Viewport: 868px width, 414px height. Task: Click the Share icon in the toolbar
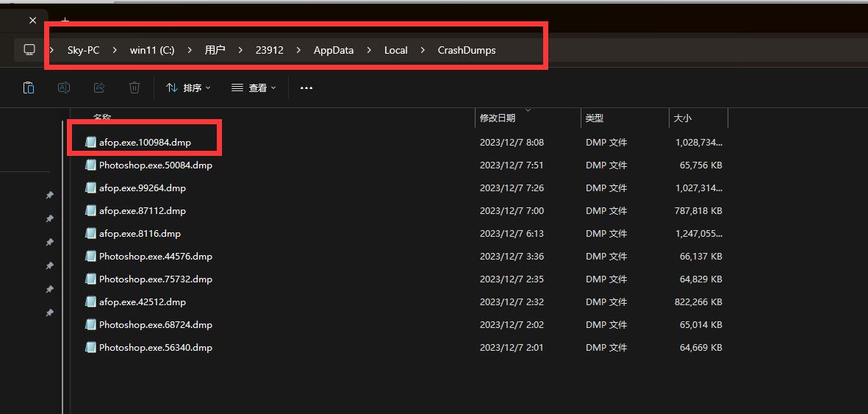[x=99, y=88]
